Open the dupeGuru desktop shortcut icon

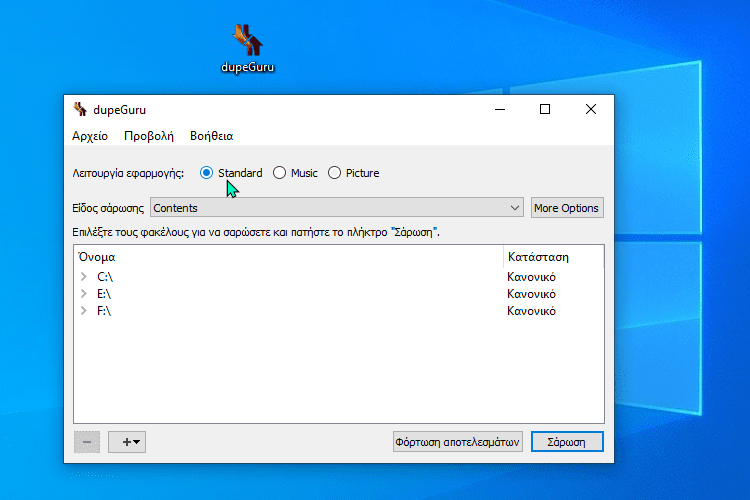(247, 49)
